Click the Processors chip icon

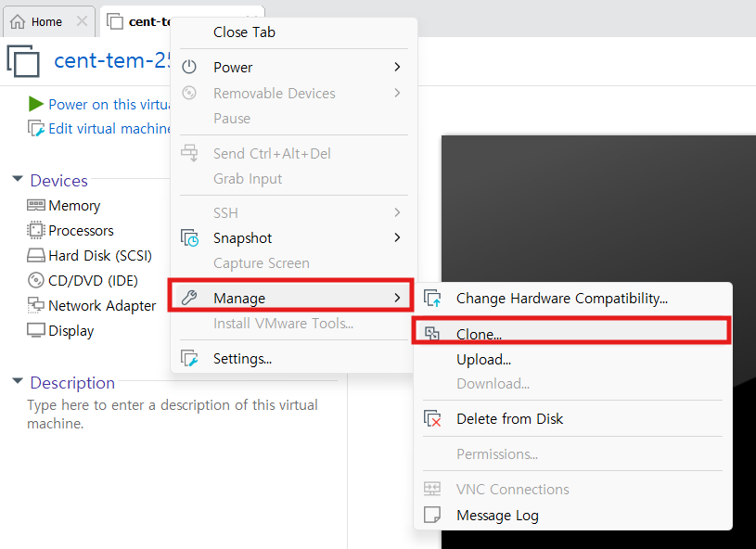coord(36,230)
